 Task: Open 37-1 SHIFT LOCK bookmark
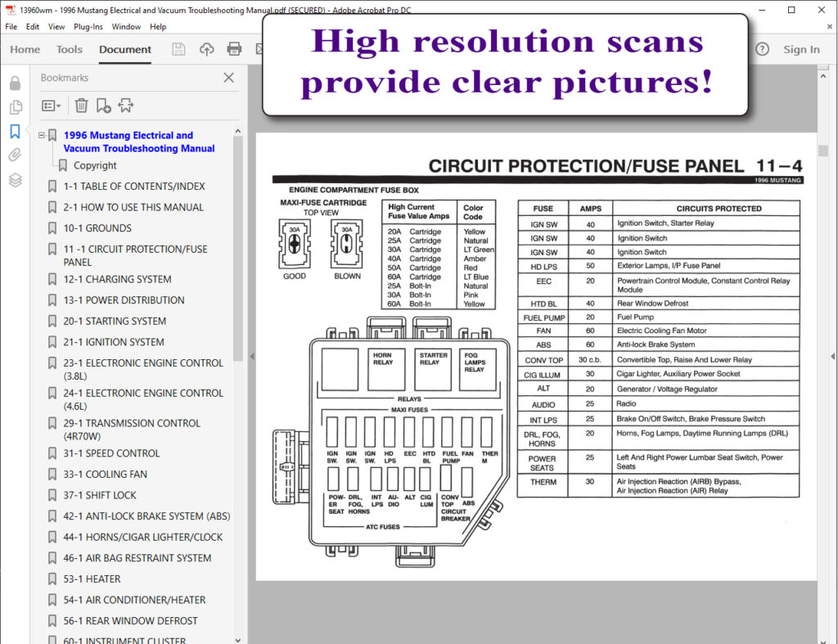click(x=99, y=495)
